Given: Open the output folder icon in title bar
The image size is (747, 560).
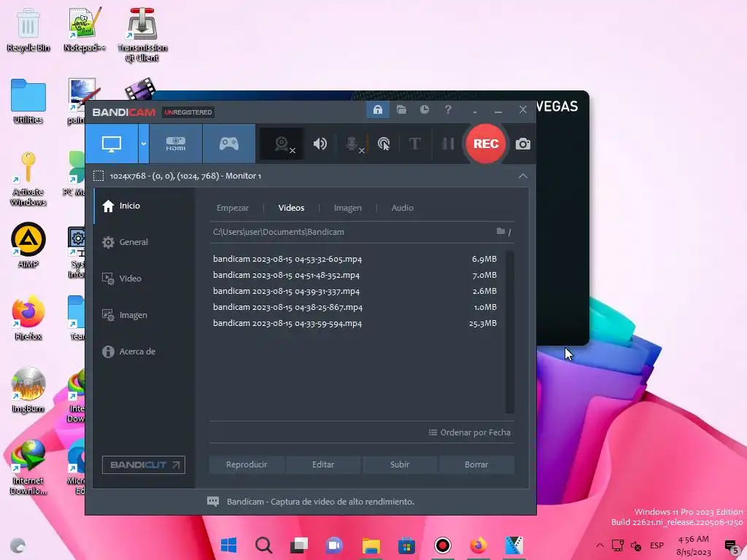Looking at the screenshot, I should click(402, 110).
